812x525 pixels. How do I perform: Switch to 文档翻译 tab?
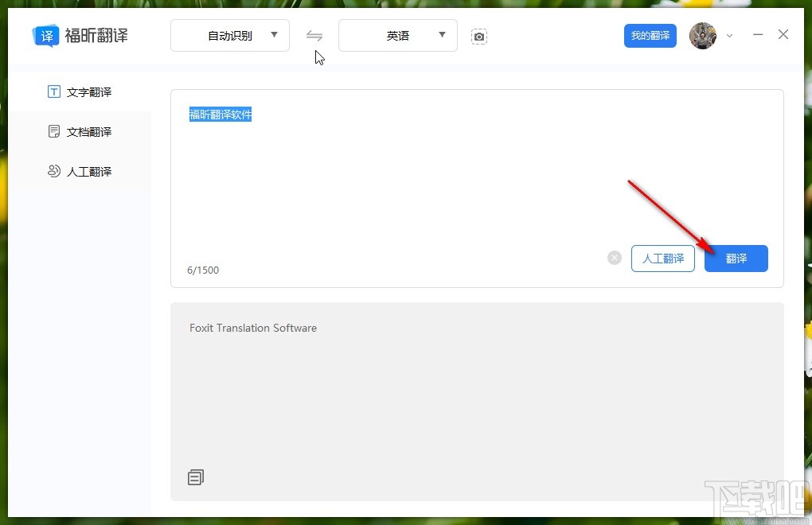80,131
